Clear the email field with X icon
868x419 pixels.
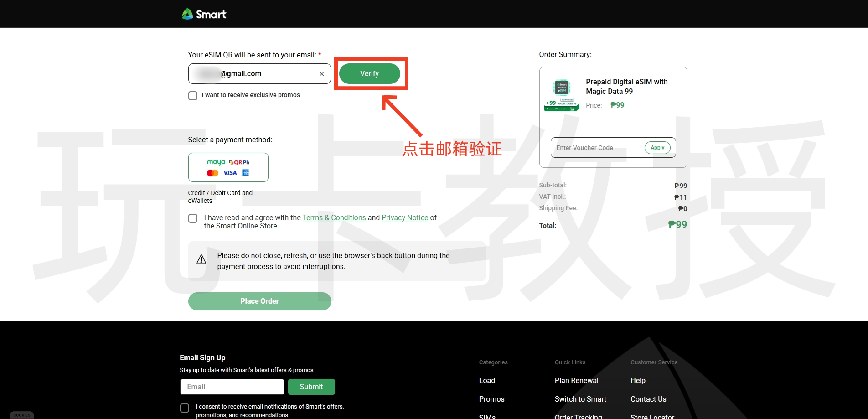pos(322,74)
